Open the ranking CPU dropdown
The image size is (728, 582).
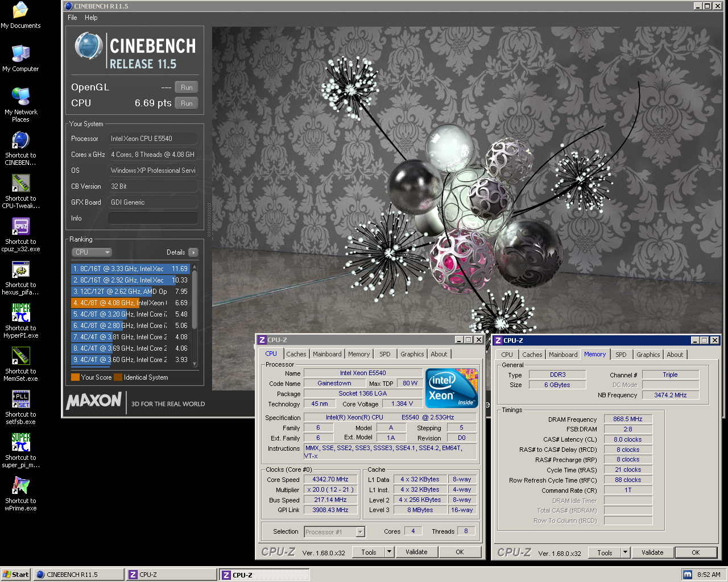pyautogui.click(x=92, y=252)
